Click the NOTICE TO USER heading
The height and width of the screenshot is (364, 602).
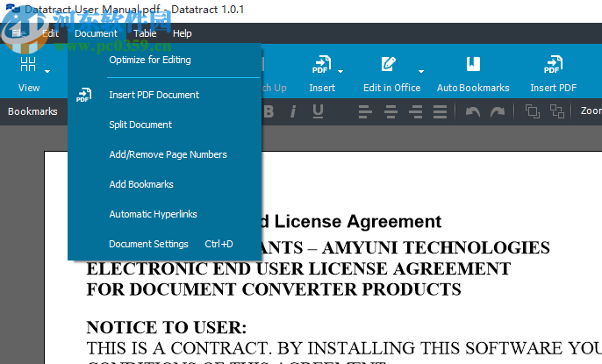click(166, 327)
